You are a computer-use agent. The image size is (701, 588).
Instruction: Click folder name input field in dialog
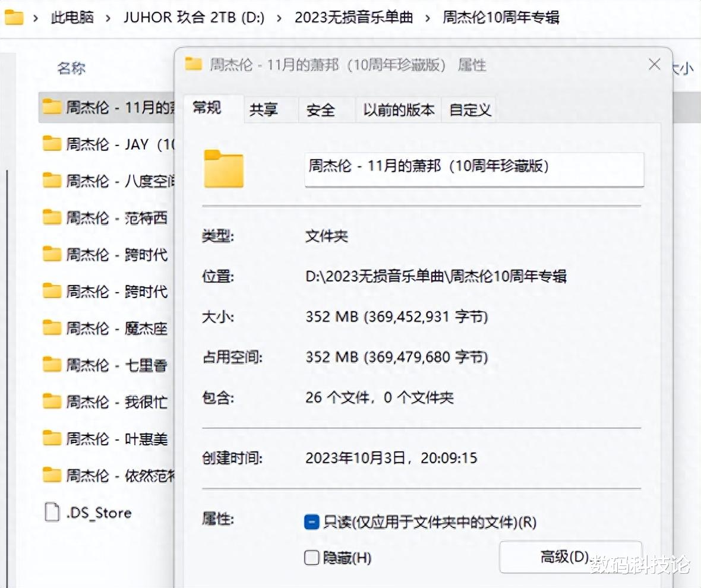474,169
